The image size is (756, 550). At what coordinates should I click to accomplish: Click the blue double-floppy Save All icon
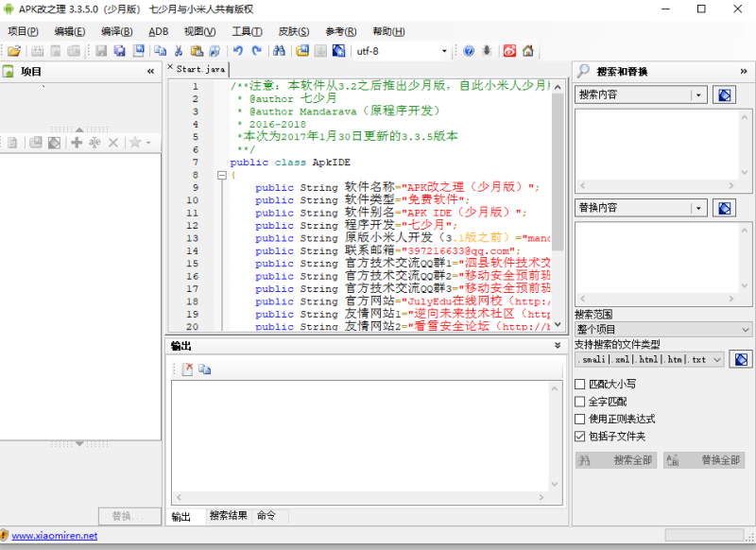click(x=120, y=51)
